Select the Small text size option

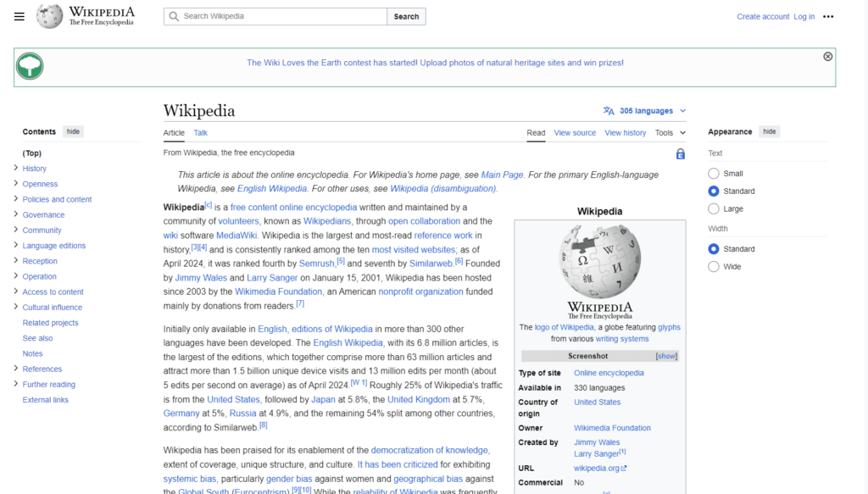tap(714, 174)
